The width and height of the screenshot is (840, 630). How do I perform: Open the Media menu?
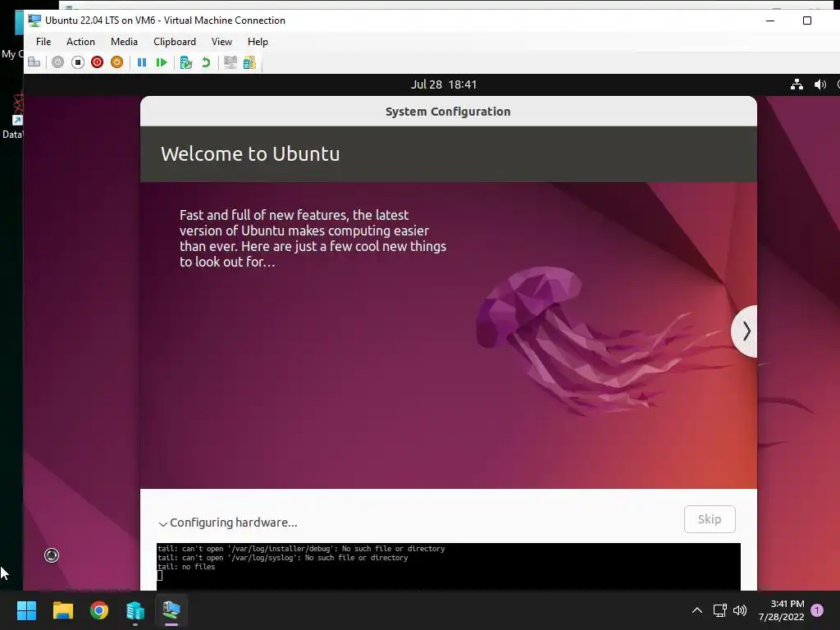[124, 42]
